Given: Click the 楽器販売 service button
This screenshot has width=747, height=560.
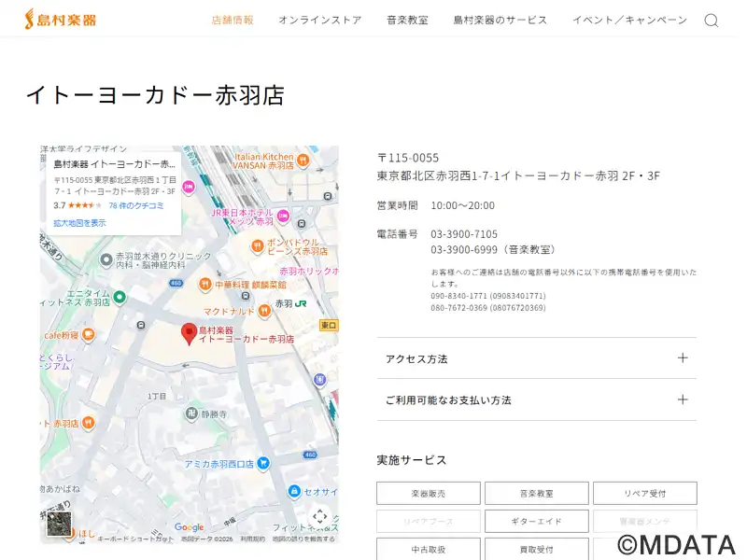Looking at the screenshot, I should click(x=429, y=493).
